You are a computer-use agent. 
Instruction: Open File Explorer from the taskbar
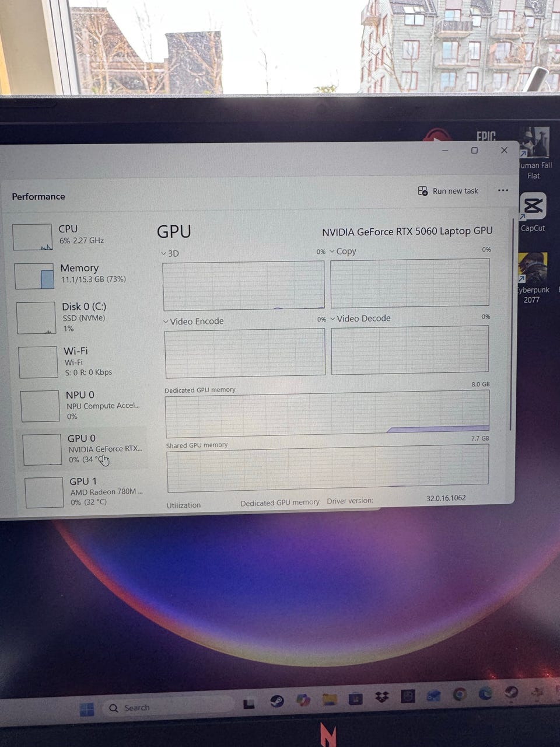330,699
